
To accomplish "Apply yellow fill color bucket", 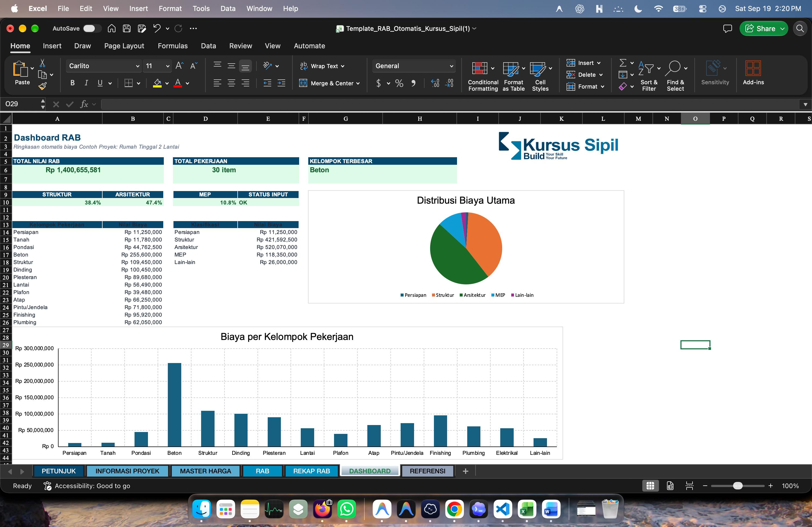I will coord(157,83).
